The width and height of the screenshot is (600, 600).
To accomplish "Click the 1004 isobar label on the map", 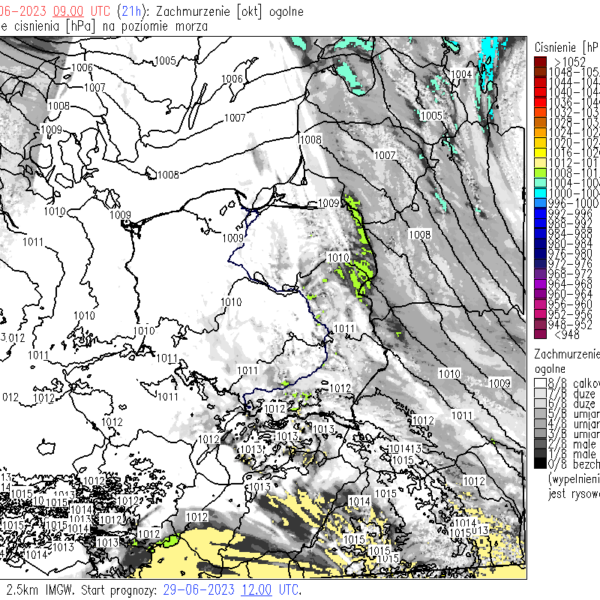I will tap(461, 74).
